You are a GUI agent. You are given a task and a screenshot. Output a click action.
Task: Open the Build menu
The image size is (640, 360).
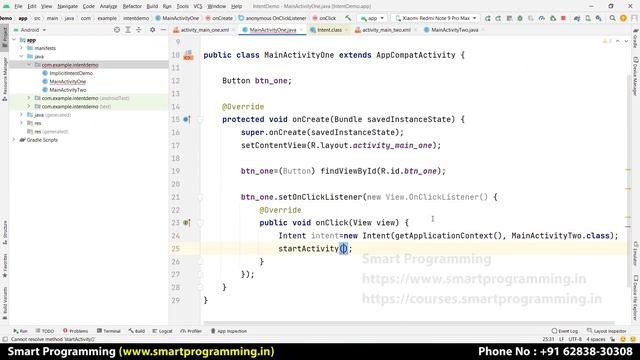[152, 6]
